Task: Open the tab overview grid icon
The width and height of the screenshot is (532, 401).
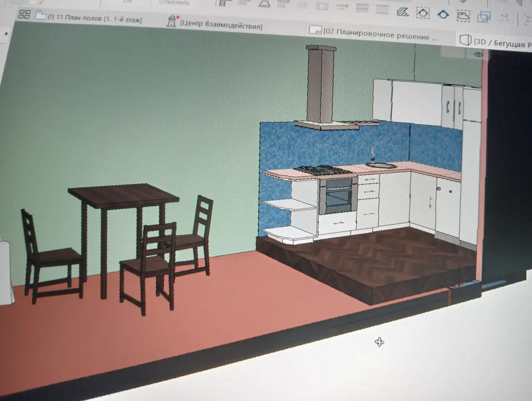Action: pos(24,15)
